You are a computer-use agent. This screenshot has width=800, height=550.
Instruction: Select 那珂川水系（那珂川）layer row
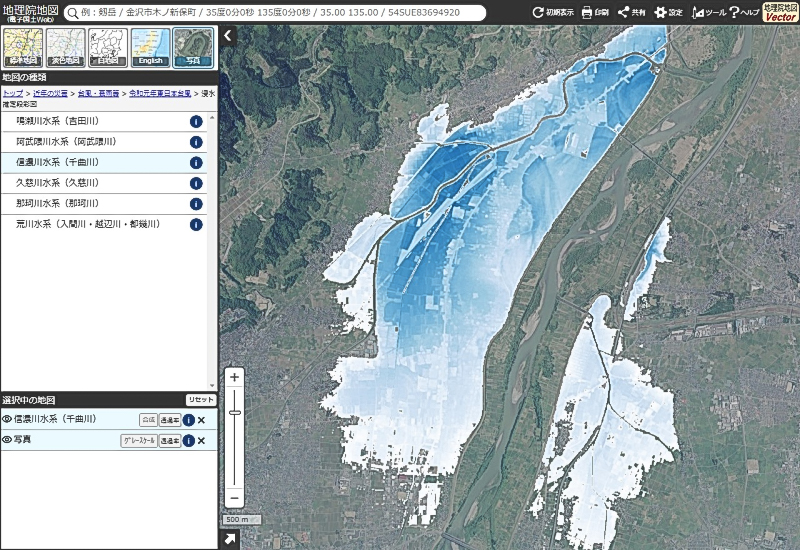(x=104, y=204)
